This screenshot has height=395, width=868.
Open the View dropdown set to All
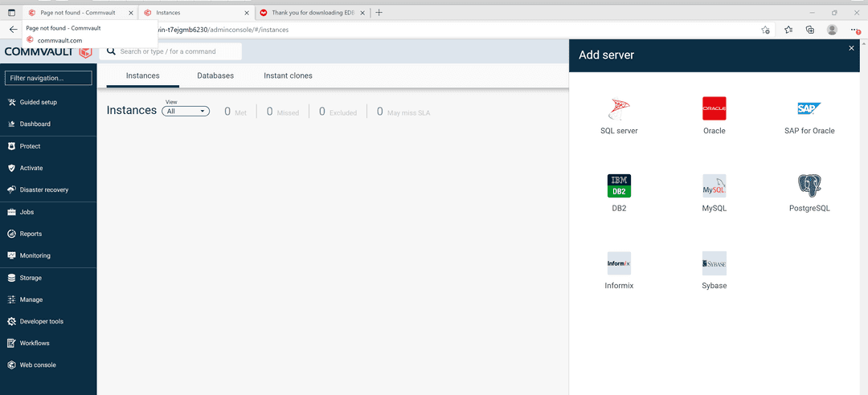click(x=185, y=112)
